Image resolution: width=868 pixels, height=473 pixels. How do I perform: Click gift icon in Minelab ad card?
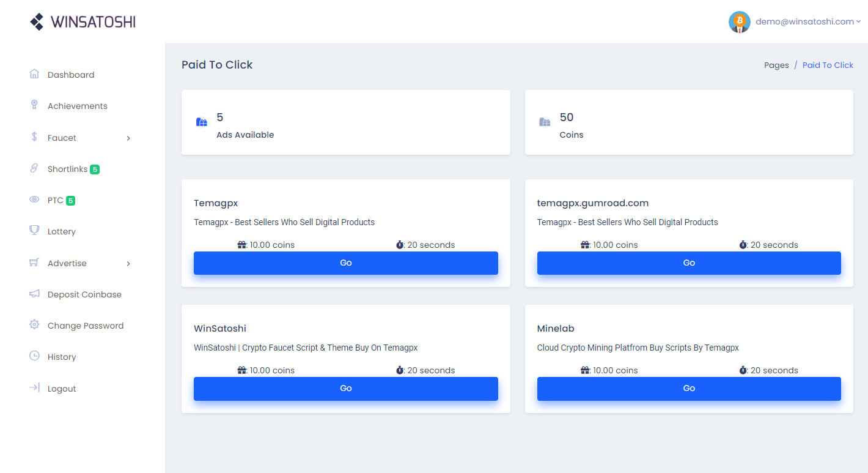tap(585, 370)
